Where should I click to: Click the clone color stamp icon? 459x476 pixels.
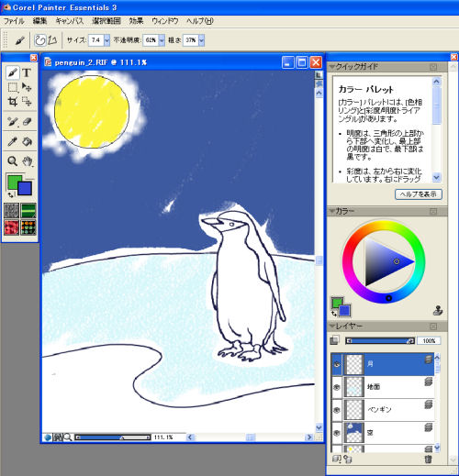click(x=438, y=311)
